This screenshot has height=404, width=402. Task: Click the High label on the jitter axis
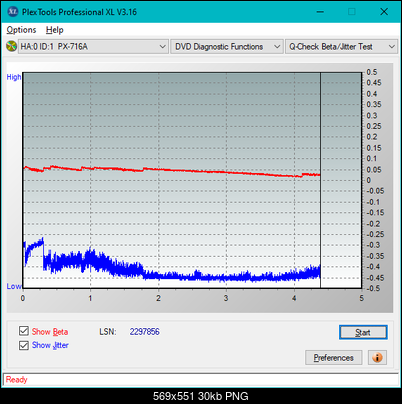14,77
